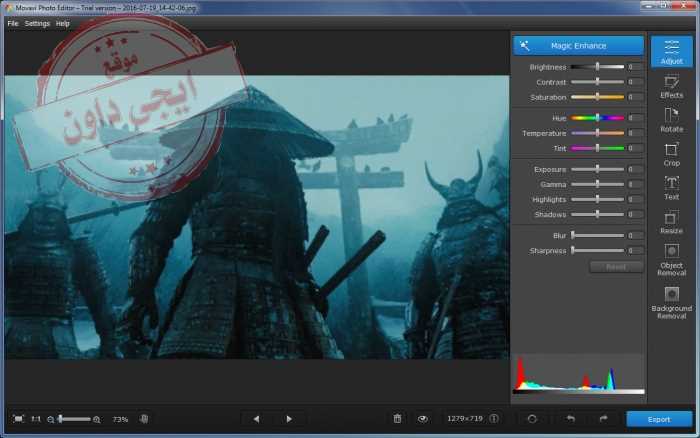Image resolution: width=700 pixels, height=438 pixels.
Task: Click the 73% zoom percentage text
Action: [x=120, y=419]
